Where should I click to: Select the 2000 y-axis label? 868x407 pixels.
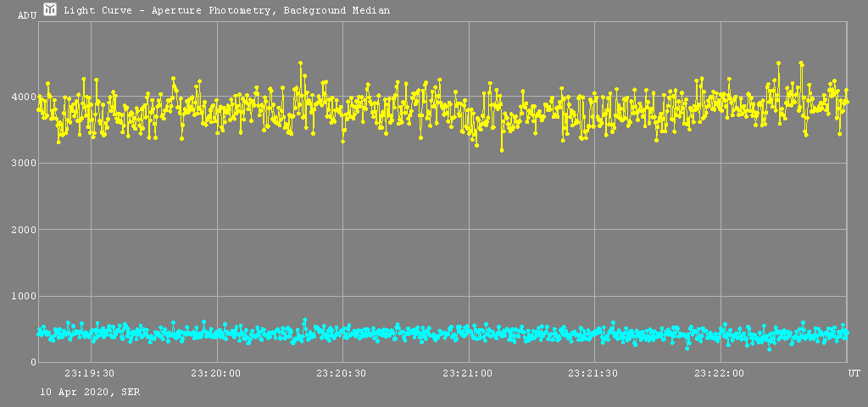coord(20,230)
